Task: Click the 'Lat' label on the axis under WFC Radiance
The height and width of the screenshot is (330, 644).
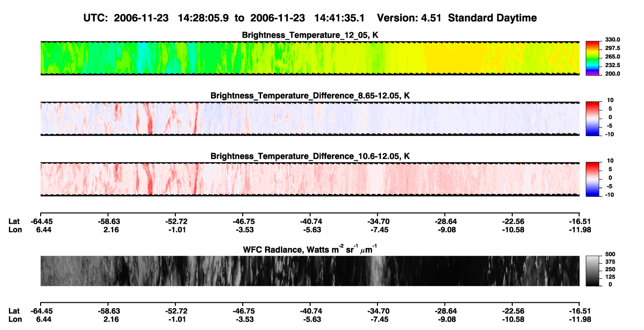Action: pos(14,311)
